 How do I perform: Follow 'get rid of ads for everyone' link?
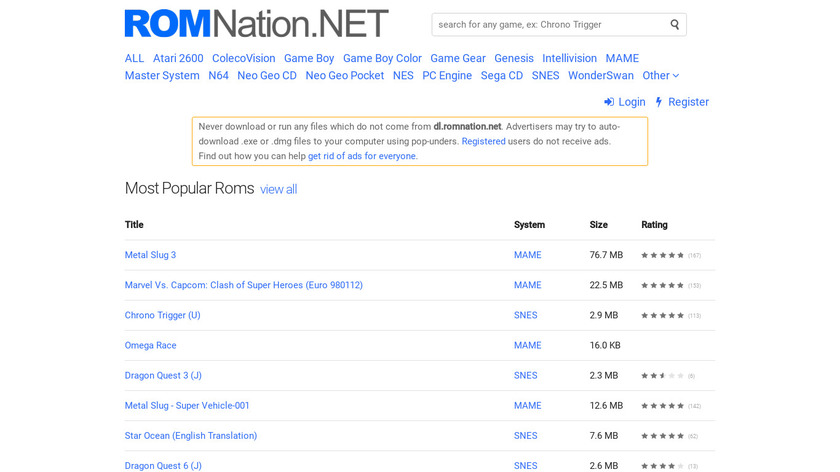[x=362, y=156]
